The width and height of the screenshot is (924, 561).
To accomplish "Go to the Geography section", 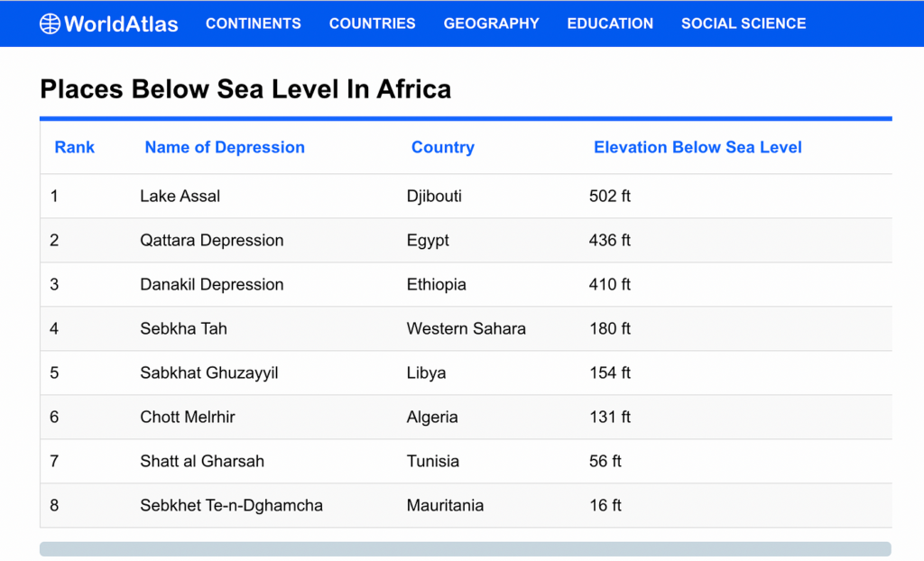I will coord(491,23).
